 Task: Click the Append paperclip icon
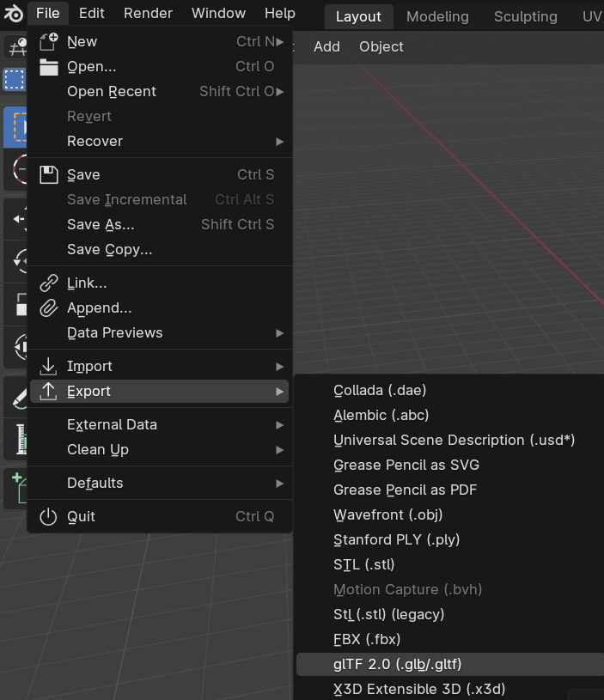click(x=48, y=308)
